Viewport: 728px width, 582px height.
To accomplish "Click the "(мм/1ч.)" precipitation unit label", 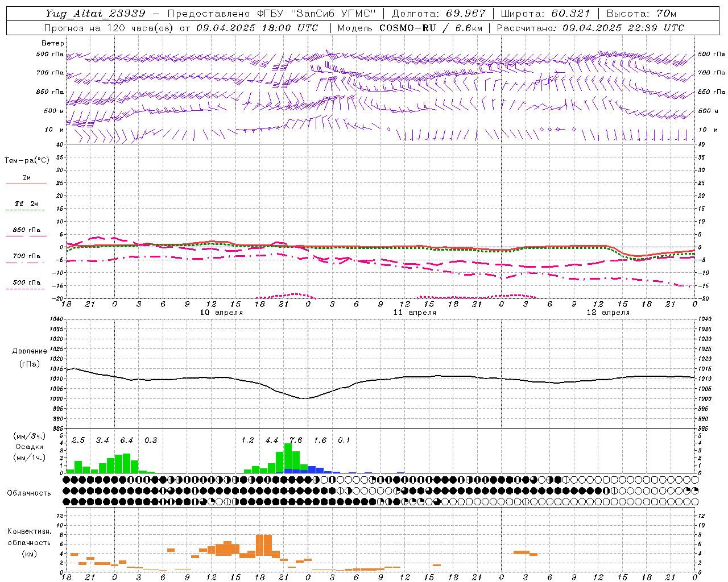I will (29, 458).
